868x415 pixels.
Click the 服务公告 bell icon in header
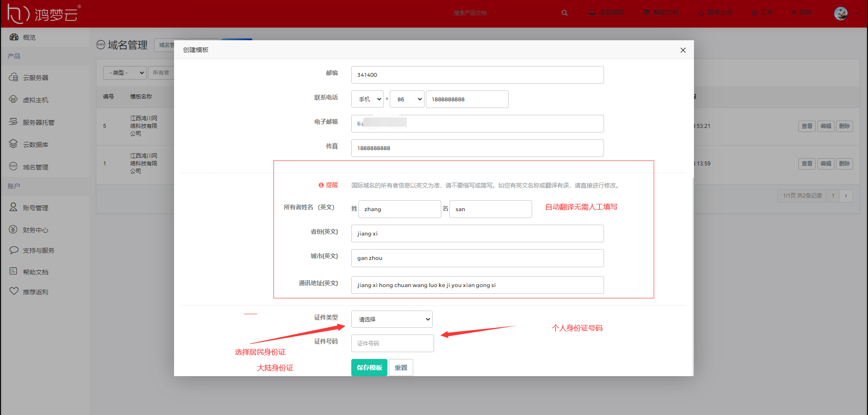point(701,13)
